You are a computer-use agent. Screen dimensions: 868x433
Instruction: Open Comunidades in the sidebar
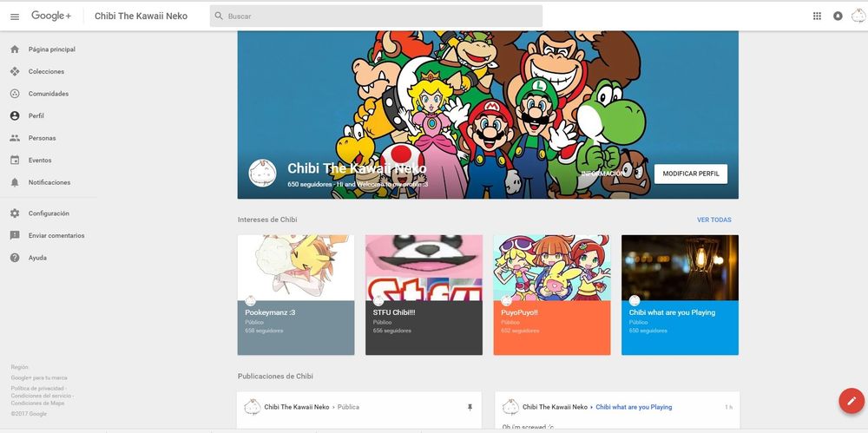tap(49, 94)
